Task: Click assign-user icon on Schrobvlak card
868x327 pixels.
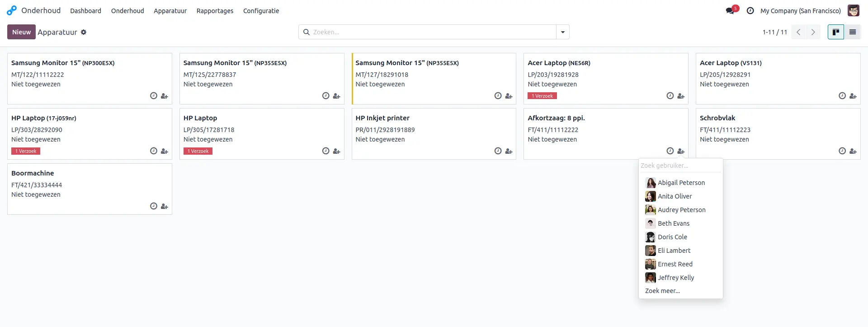Action: (x=853, y=151)
